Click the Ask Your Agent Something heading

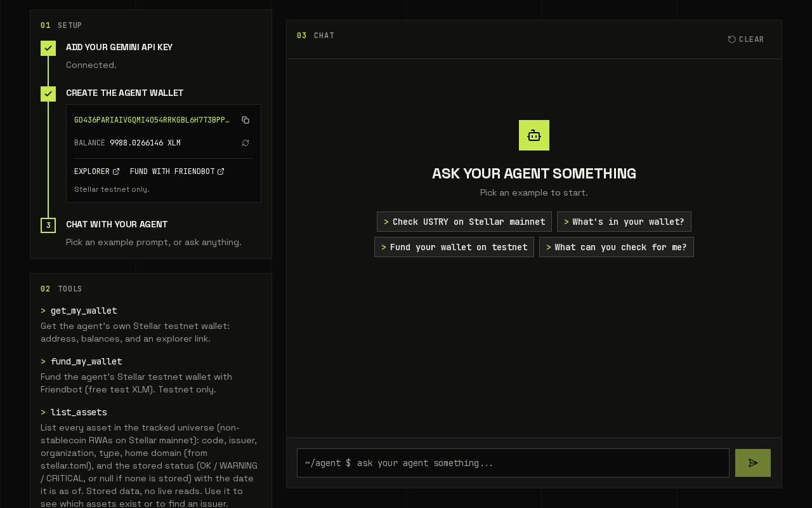click(x=534, y=173)
